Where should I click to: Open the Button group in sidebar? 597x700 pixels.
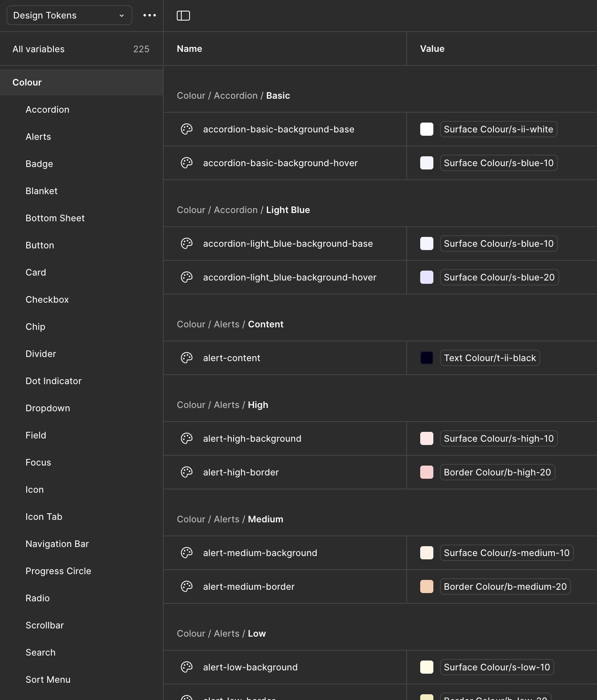pos(40,245)
